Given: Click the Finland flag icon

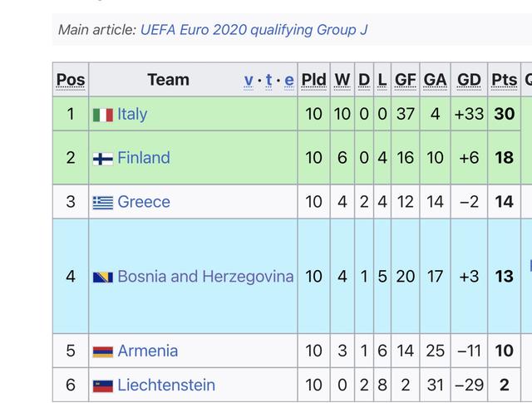Looking at the screenshot, I should (102, 159).
